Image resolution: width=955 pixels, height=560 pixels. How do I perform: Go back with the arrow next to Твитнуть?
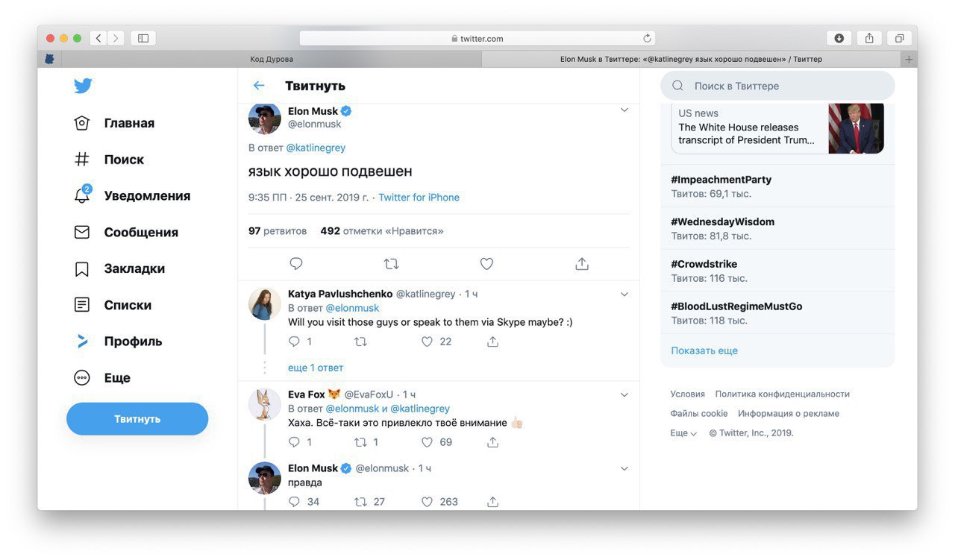259,86
